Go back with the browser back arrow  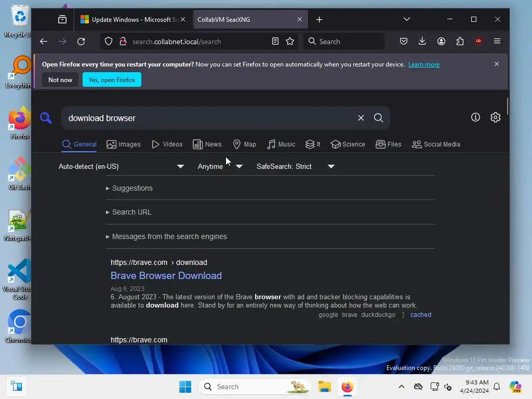(x=44, y=42)
